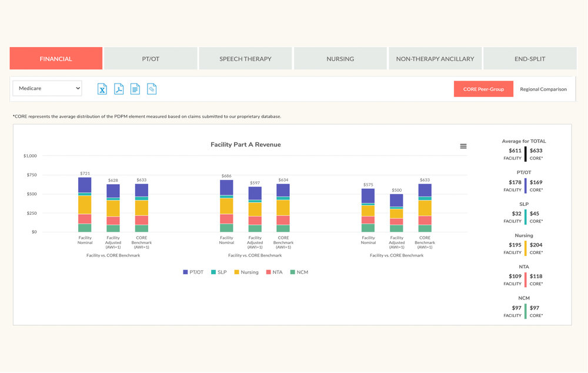
Task: Toggle the SLP series in the legend
Action: click(219, 272)
